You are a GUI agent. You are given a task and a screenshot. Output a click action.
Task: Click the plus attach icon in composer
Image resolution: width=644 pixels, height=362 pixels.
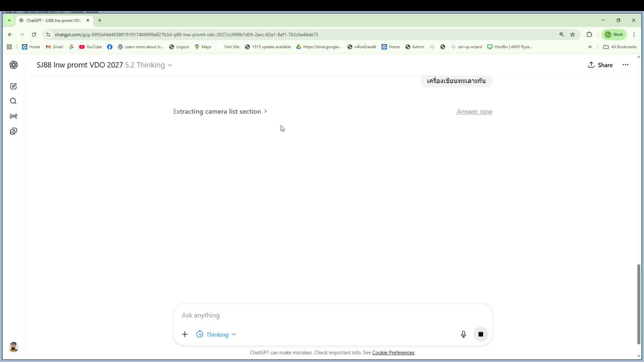point(185,334)
